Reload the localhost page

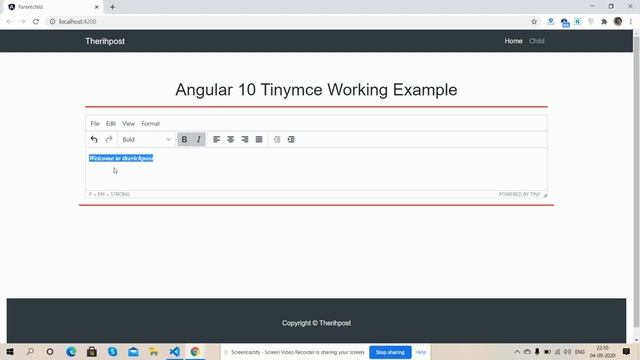pos(36,22)
